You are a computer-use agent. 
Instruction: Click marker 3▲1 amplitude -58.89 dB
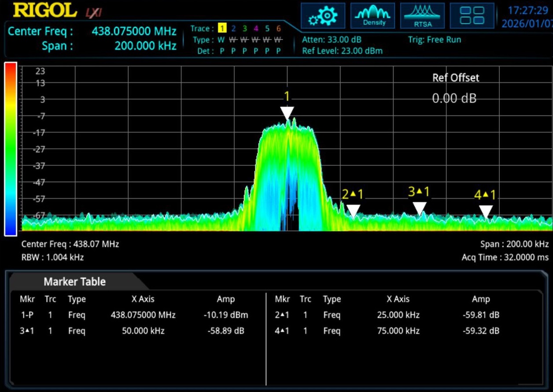point(225,331)
